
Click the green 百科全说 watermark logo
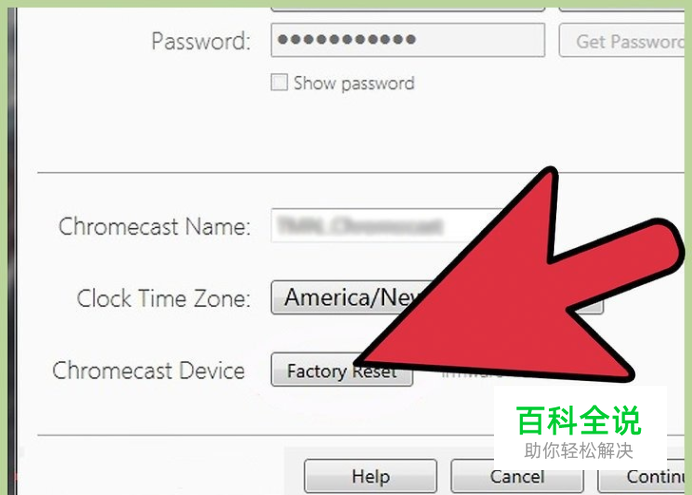click(579, 420)
